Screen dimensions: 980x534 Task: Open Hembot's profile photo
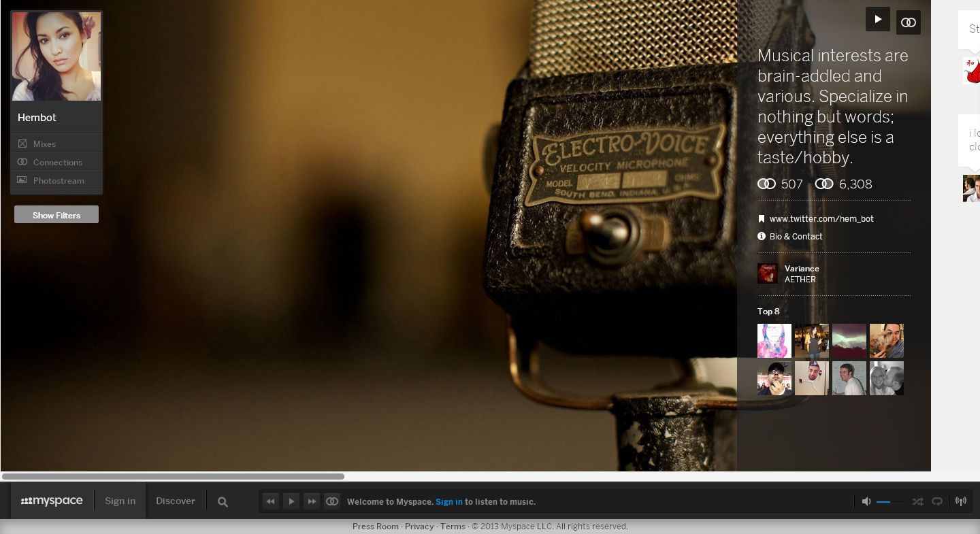[x=56, y=56]
